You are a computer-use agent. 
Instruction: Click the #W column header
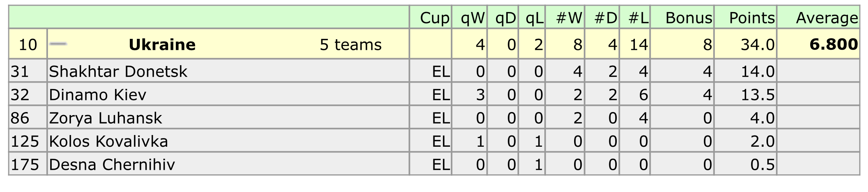coord(569,18)
